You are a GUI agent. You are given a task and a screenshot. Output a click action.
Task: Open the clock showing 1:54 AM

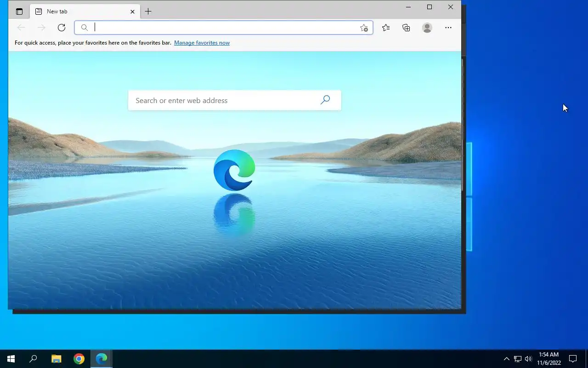549,359
